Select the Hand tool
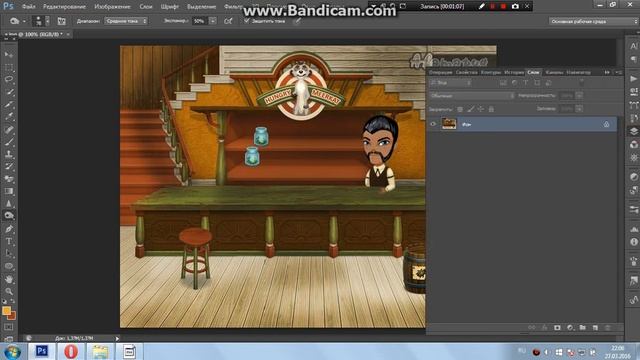The width and height of the screenshot is (640, 360). 9,280
